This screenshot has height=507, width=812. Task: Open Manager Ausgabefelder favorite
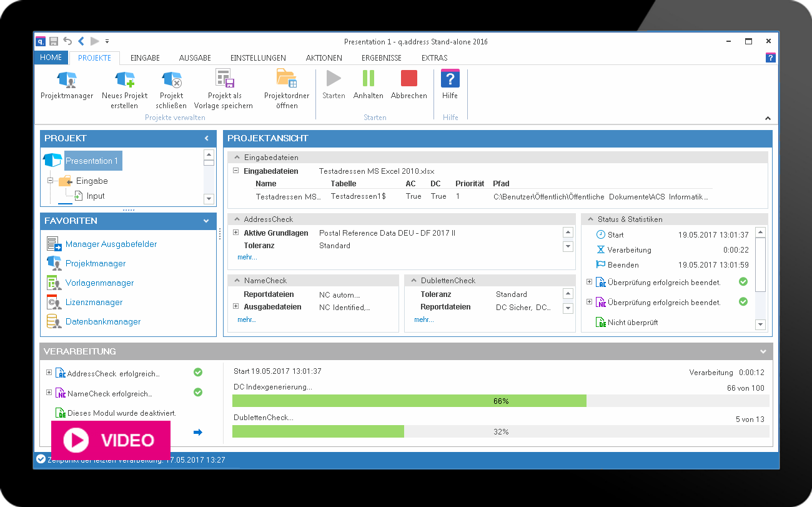111,244
